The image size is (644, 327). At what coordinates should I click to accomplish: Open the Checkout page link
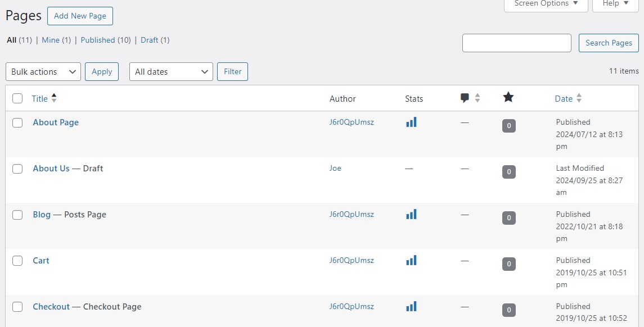tap(51, 306)
